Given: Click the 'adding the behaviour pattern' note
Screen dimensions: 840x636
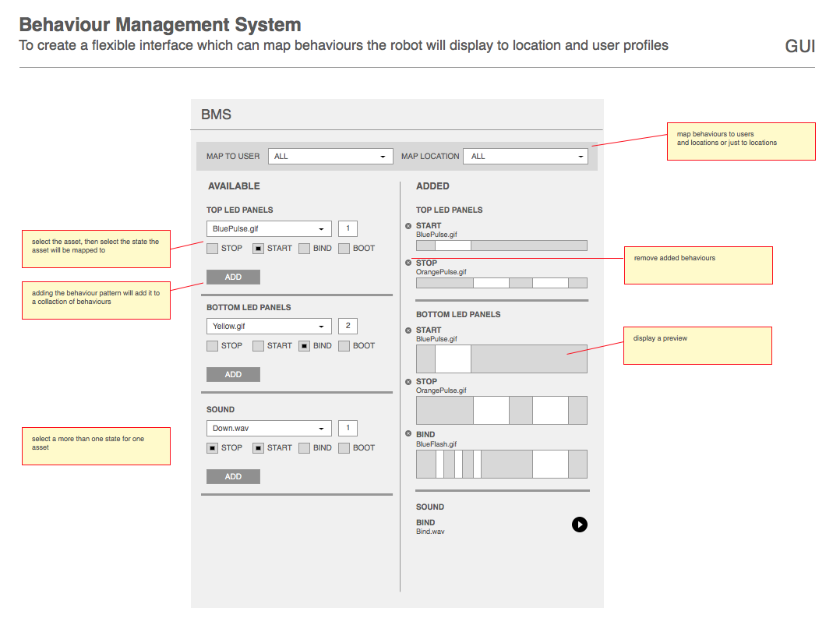Looking at the screenshot, I should pos(96,301).
